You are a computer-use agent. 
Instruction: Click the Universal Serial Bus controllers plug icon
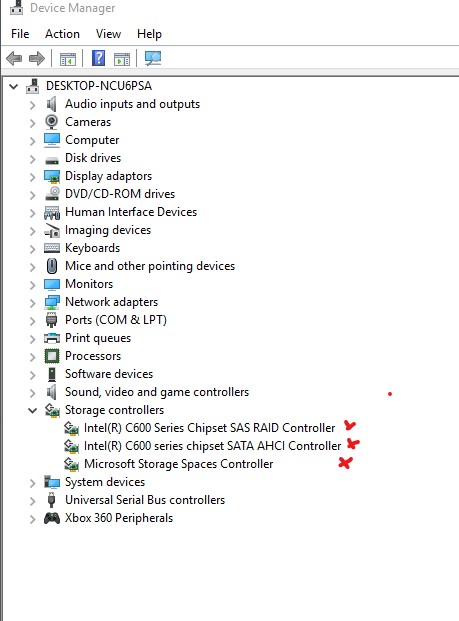pyautogui.click(x=51, y=500)
